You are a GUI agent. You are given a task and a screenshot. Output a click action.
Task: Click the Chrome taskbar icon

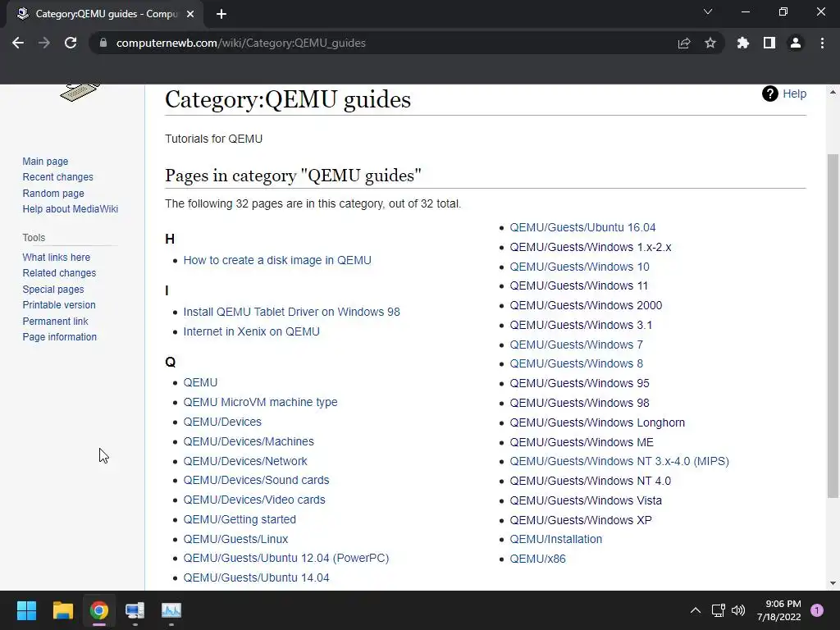[x=98, y=610]
